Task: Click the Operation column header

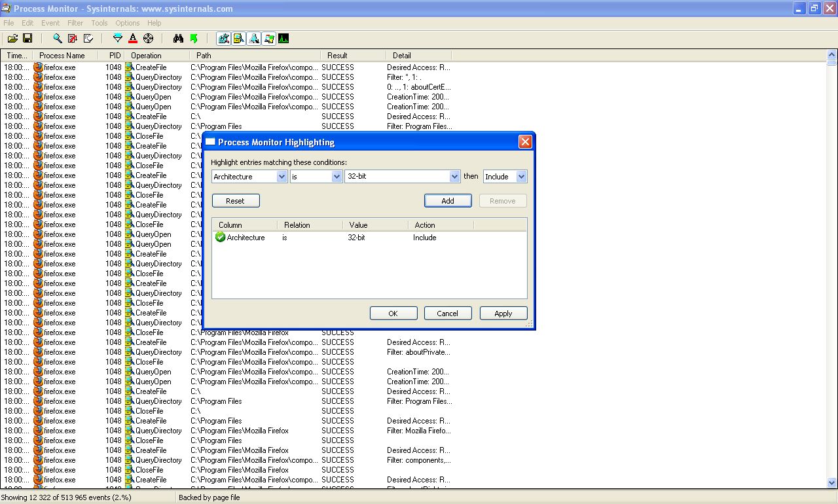Action: [x=157, y=56]
